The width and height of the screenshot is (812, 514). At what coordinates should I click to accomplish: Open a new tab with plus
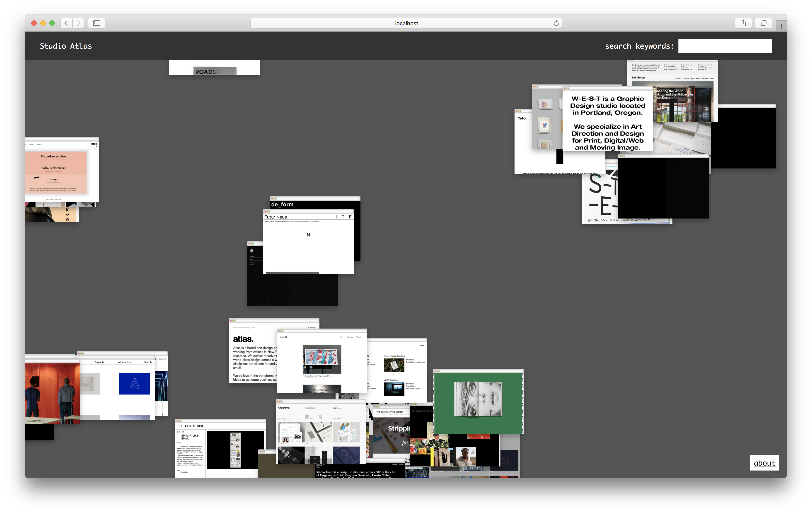click(781, 26)
